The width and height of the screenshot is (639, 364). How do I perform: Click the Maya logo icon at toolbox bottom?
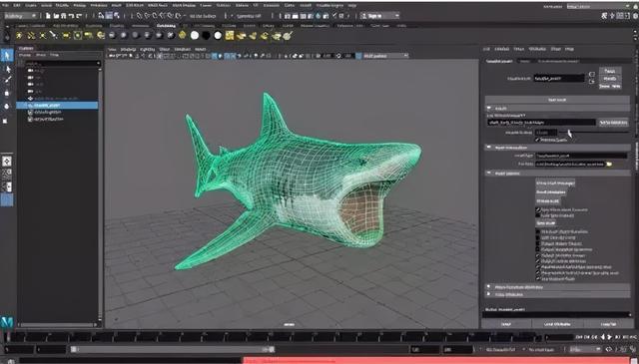pyautogui.click(x=7, y=322)
